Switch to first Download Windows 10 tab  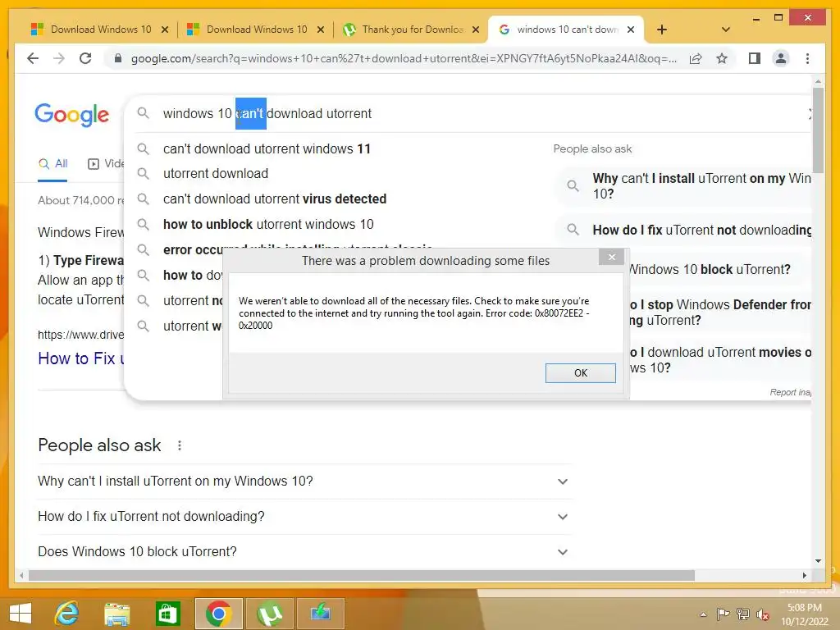pyautogui.click(x=99, y=30)
